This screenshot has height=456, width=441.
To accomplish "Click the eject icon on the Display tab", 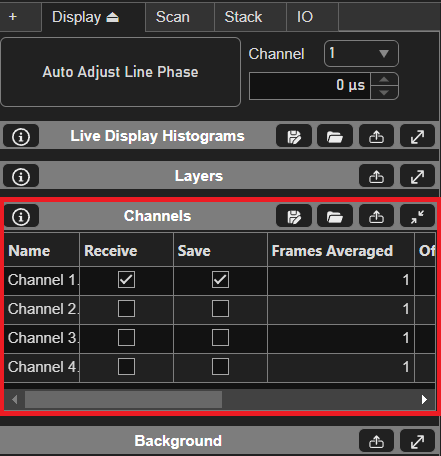I will tap(112, 17).
